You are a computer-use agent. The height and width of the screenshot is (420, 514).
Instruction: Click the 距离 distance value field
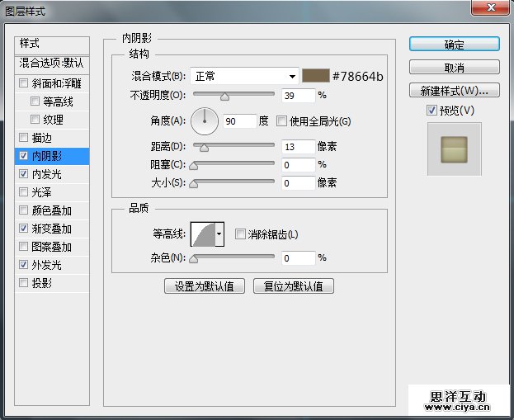click(x=298, y=147)
